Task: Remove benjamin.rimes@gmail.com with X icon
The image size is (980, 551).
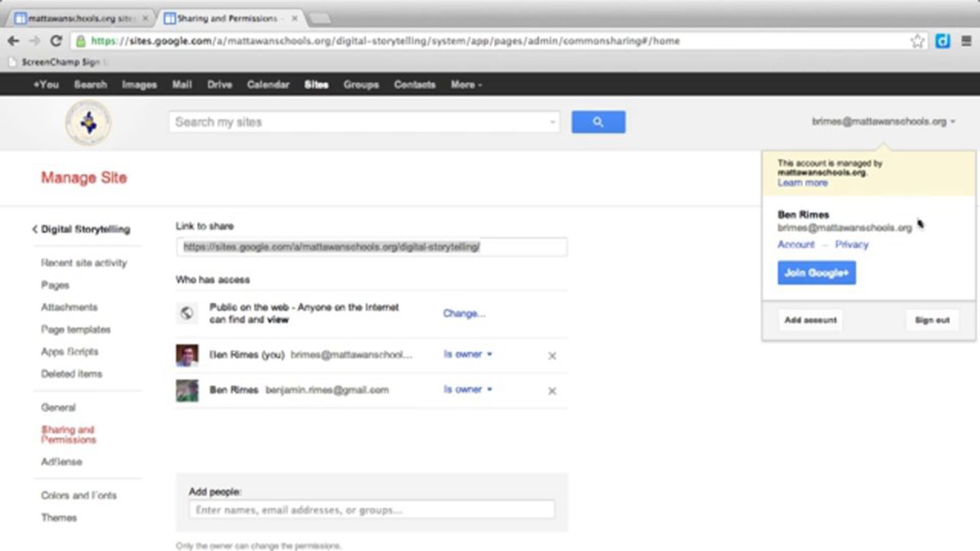Action: pyautogui.click(x=552, y=391)
